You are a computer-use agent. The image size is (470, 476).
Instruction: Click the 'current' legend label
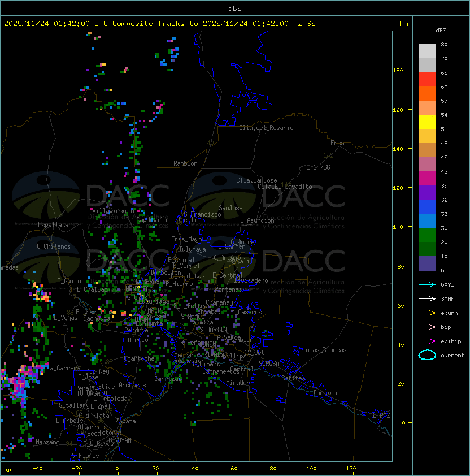point(452,356)
